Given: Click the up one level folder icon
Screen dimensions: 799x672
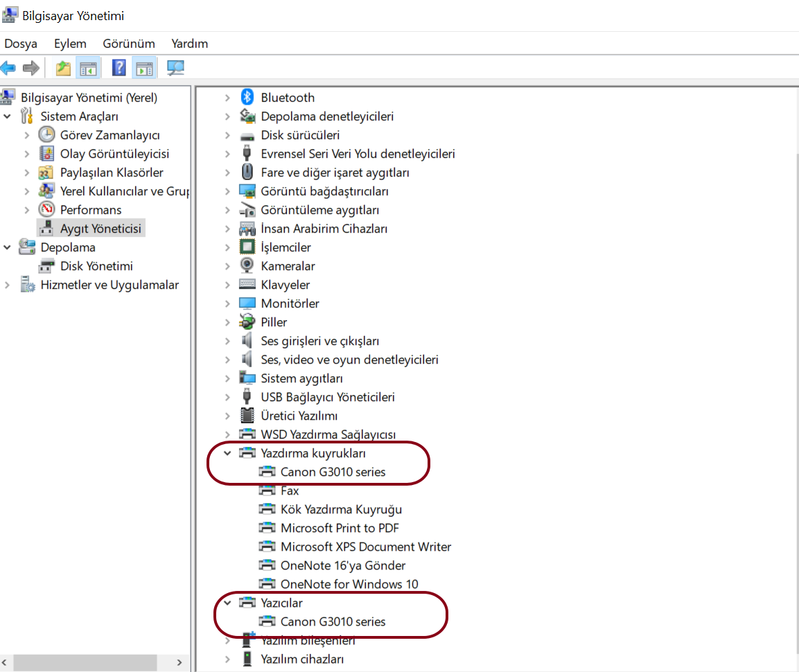Looking at the screenshot, I should pyautogui.click(x=62, y=67).
